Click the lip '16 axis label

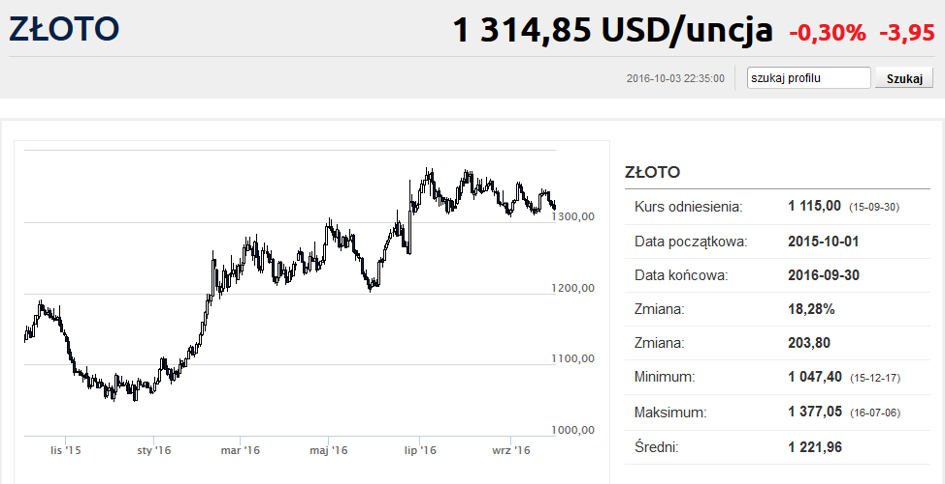point(420,450)
